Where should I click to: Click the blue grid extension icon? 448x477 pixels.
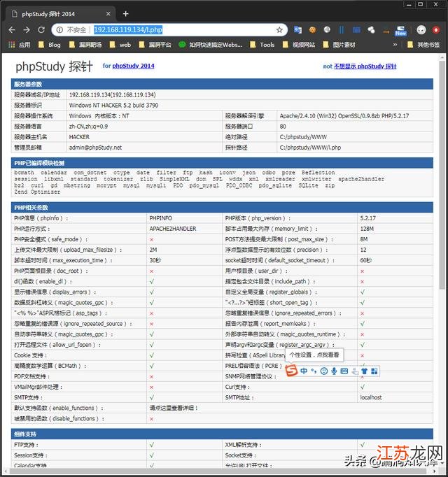pyautogui.click(x=356, y=30)
